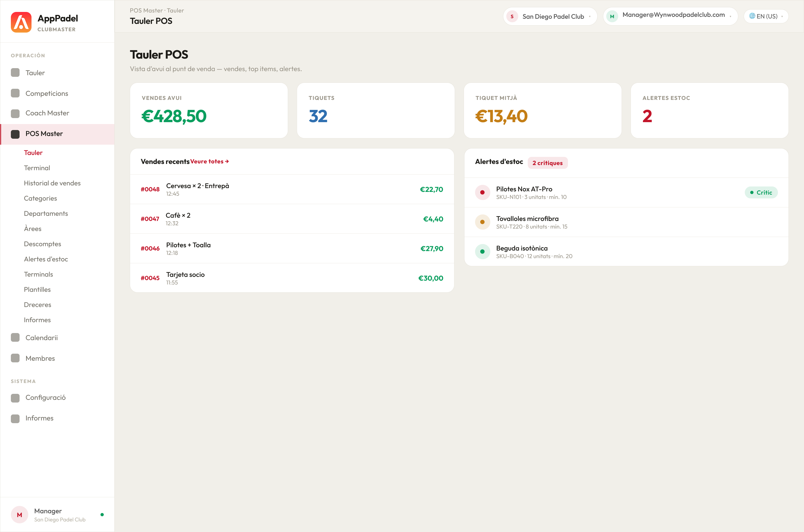Open Informes under the POS Master submenu
This screenshot has height=532, width=804.
37,320
